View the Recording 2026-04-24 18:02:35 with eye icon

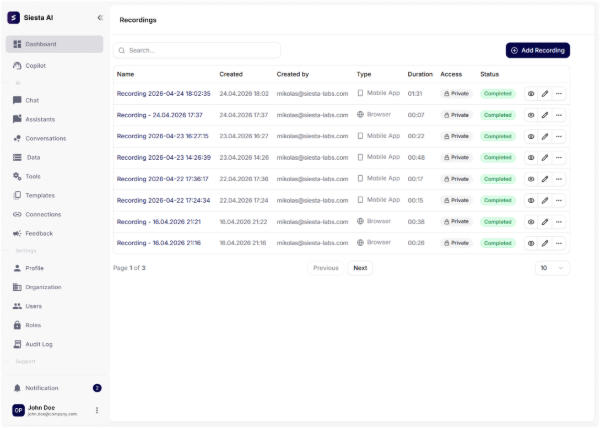(531, 93)
